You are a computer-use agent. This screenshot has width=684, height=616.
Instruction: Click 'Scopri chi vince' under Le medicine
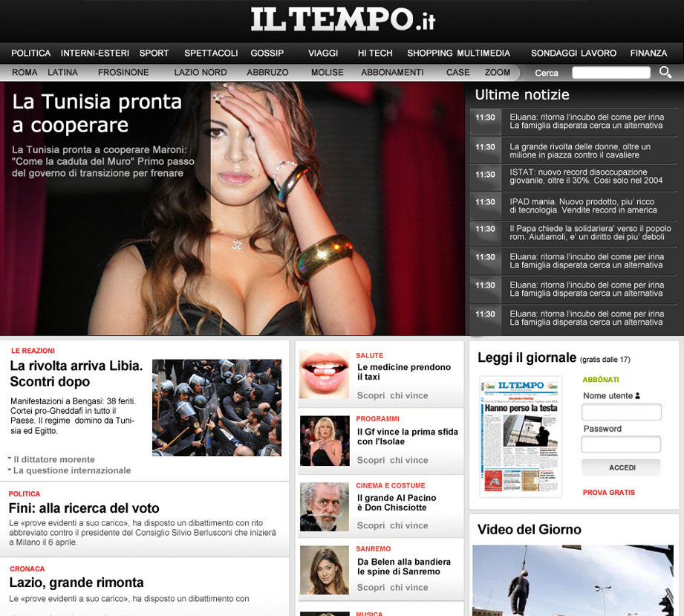pos(392,395)
